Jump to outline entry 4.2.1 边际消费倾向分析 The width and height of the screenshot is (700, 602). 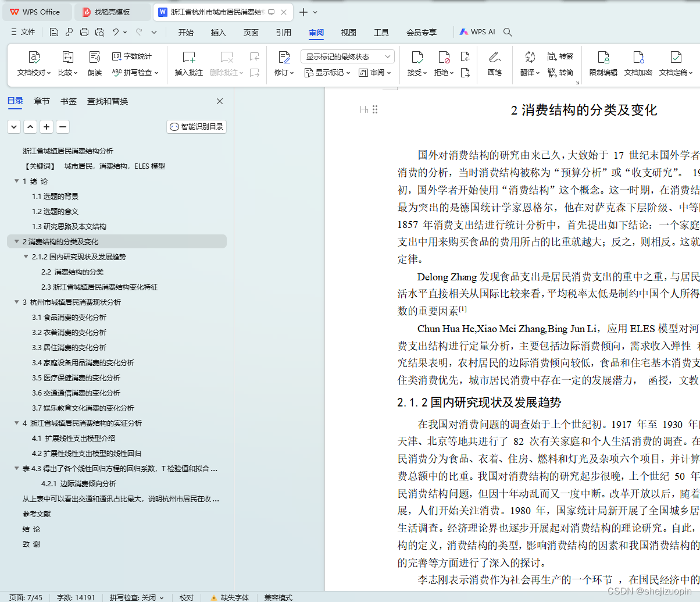pyautogui.click(x=78, y=483)
